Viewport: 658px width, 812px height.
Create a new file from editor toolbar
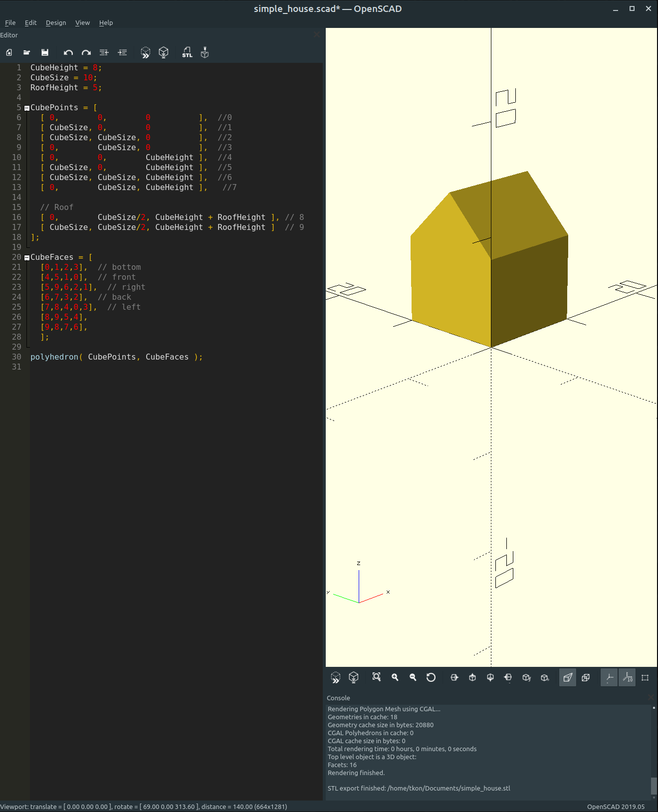9,52
